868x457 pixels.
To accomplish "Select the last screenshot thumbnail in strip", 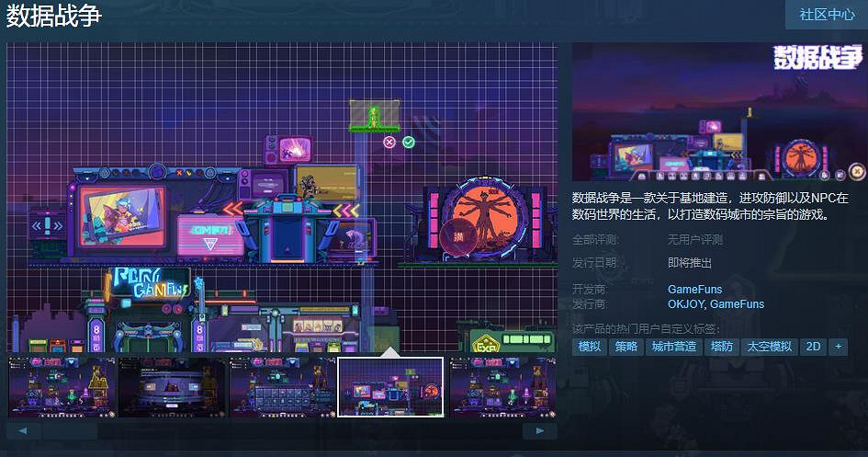I will click(x=502, y=387).
